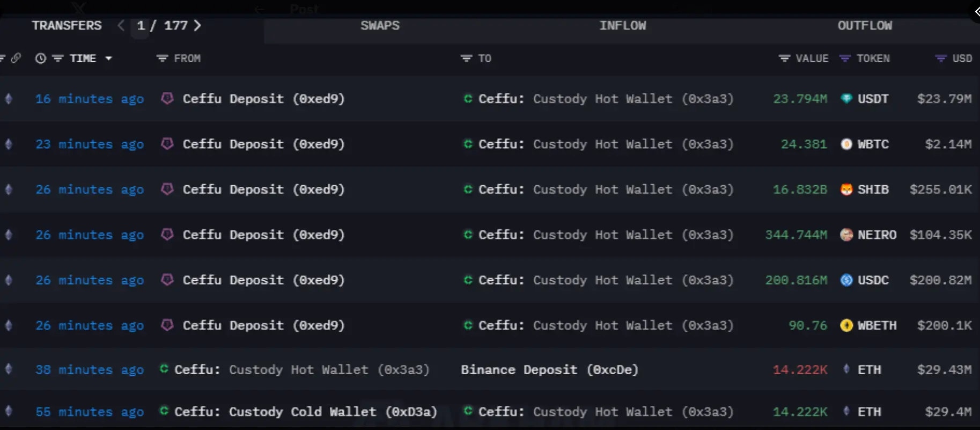Click the green Ceffu custody icon beside Custody Hot Wallet

point(467,99)
